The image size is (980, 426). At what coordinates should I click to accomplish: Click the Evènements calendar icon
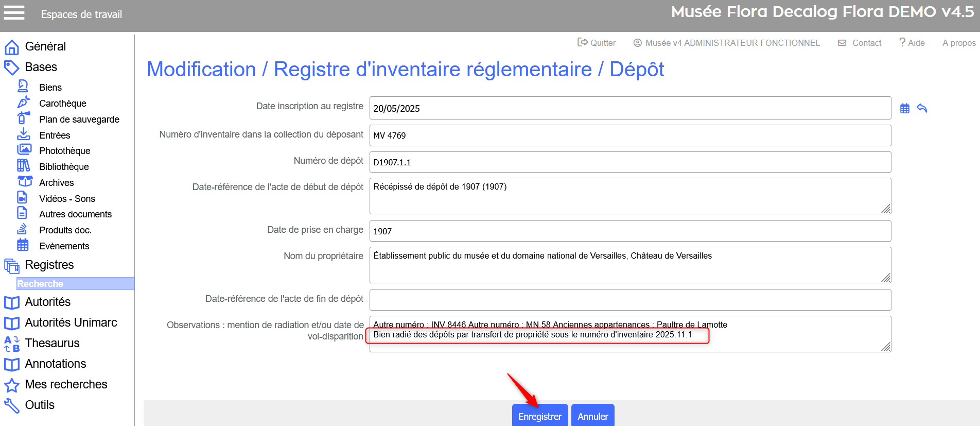pyautogui.click(x=23, y=245)
